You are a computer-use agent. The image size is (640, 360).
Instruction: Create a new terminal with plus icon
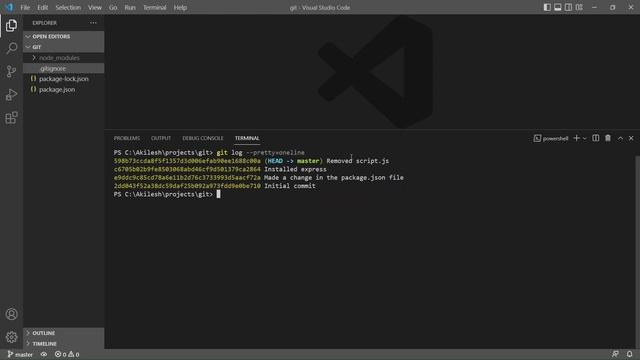point(576,138)
